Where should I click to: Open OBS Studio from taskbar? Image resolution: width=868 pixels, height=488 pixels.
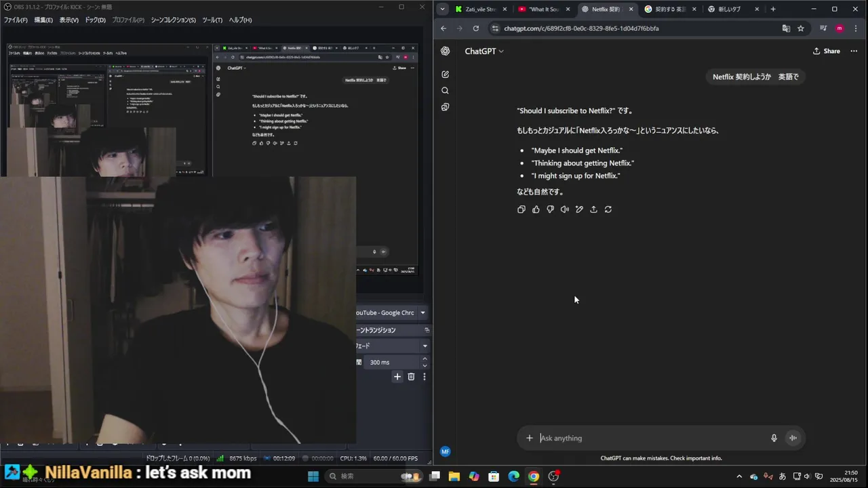553,476
